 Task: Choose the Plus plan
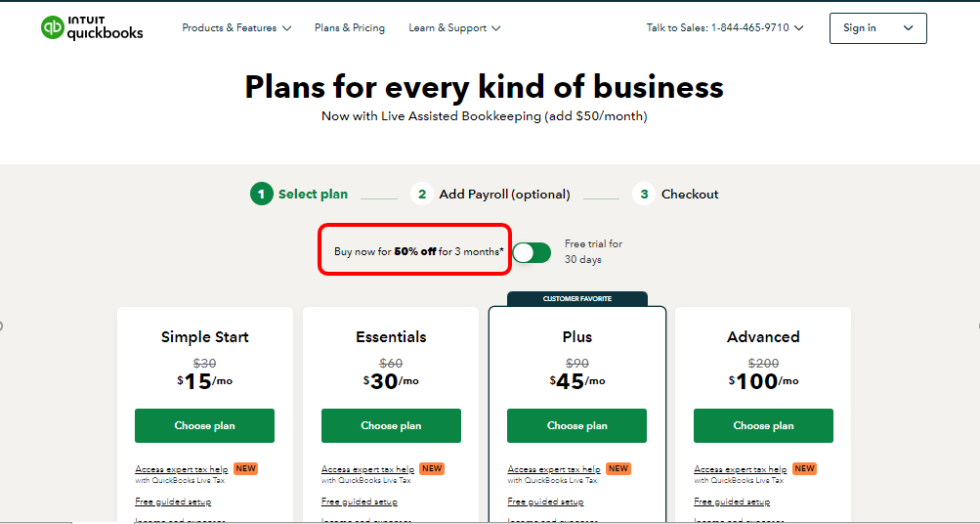576,426
